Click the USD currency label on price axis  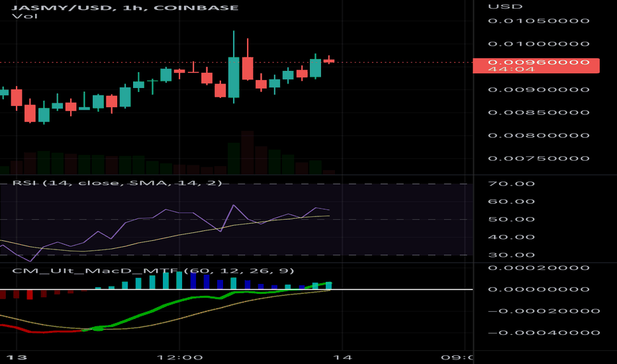(505, 7)
